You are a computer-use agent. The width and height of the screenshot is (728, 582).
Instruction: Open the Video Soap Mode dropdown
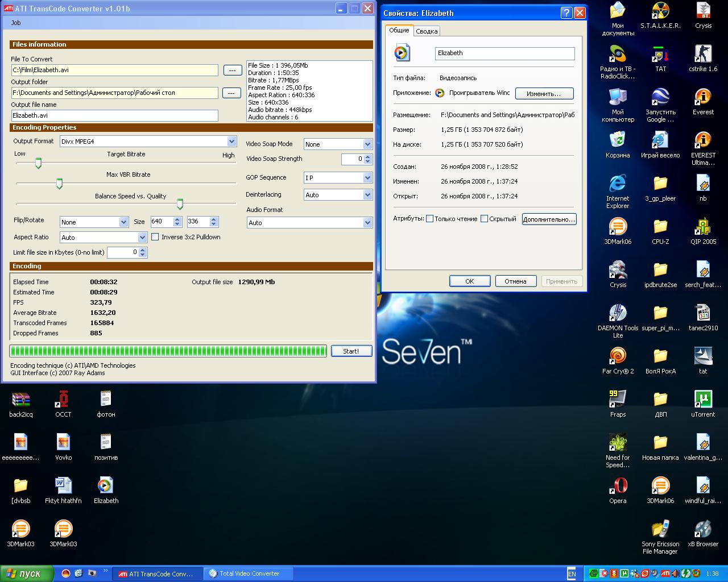point(367,144)
